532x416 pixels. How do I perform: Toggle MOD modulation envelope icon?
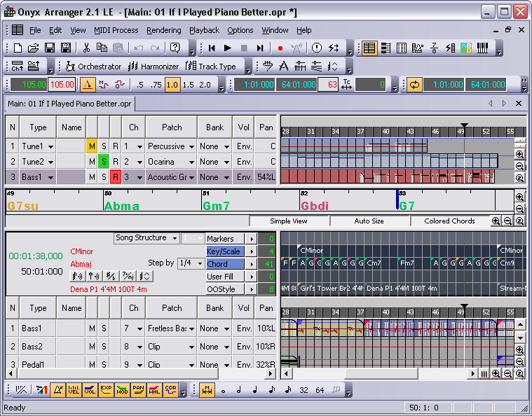[x=122, y=390]
